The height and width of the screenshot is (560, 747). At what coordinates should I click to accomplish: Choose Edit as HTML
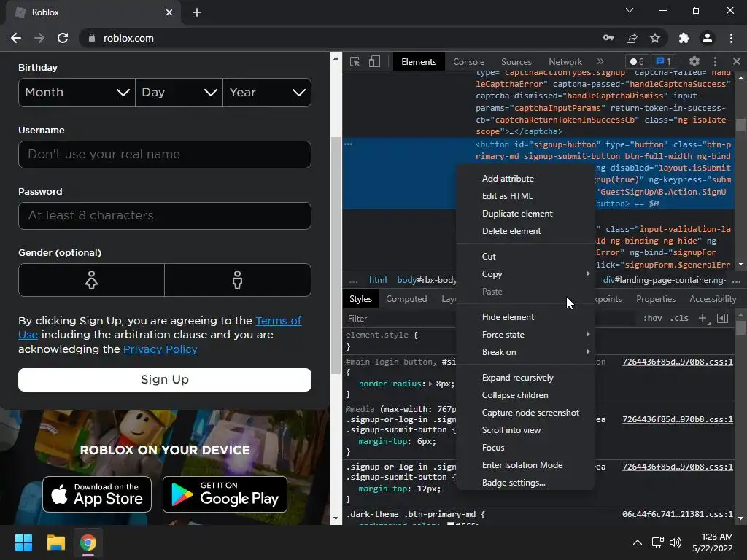tap(525, 196)
